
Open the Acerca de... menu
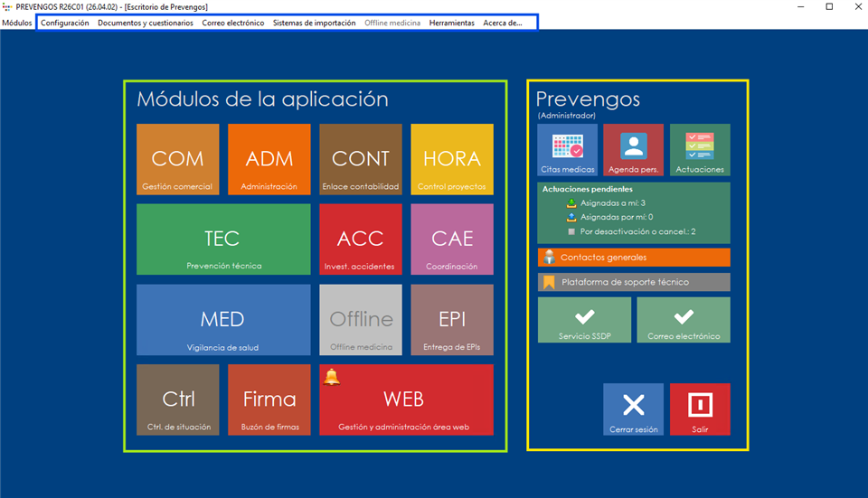point(503,23)
